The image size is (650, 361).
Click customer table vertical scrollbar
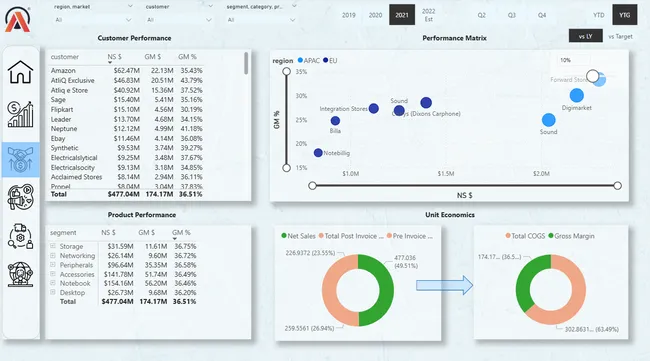pyautogui.click(x=246, y=63)
